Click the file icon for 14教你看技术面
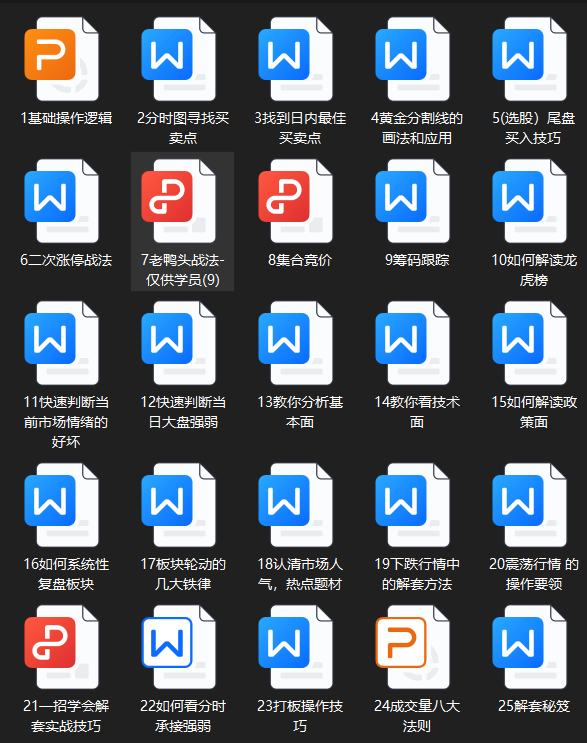This screenshot has width=587, height=743. pyautogui.click(x=413, y=343)
